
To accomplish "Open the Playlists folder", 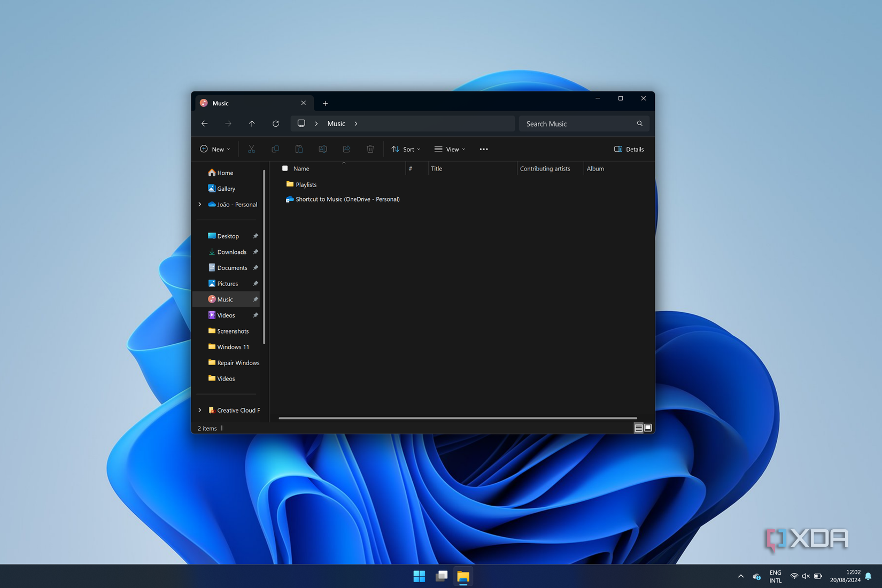I will pos(306,184).
